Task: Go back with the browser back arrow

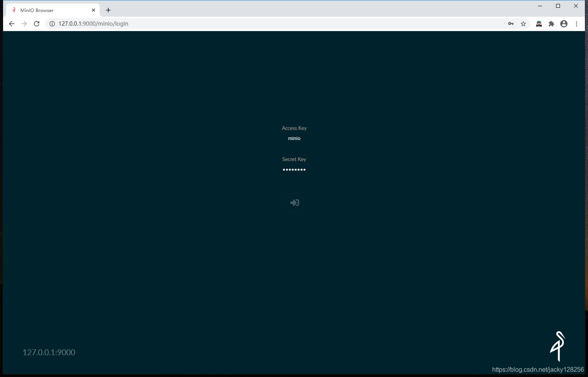Action: coord(12,24)
